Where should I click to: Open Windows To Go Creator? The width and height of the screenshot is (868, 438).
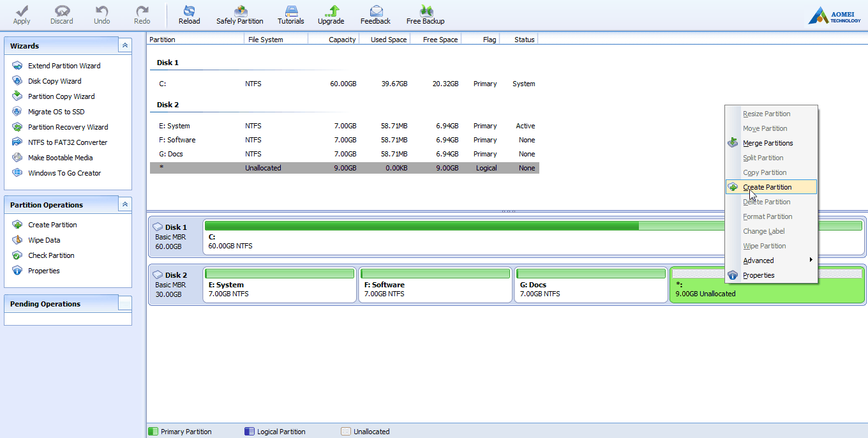pyautogui.click(x=57, y=173)
